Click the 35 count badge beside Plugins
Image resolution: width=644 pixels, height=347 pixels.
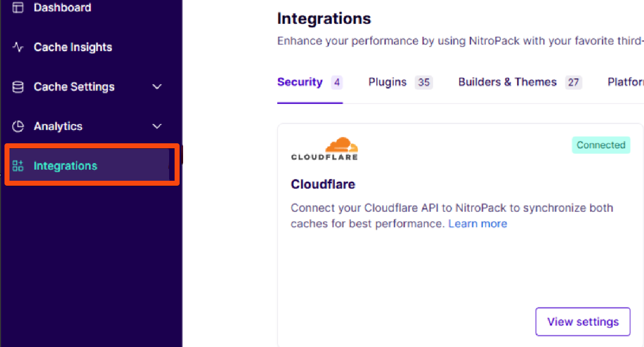click(x=424, y=82)
